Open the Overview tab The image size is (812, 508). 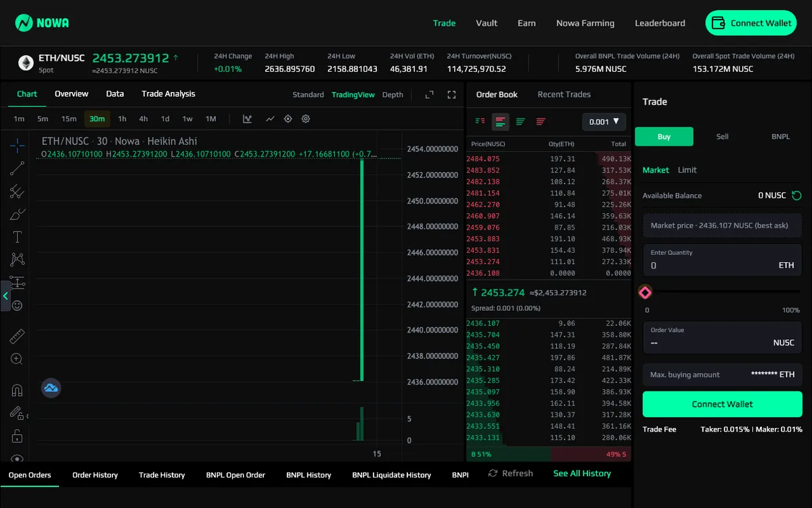pyautogui.click(x=72, y=94)
